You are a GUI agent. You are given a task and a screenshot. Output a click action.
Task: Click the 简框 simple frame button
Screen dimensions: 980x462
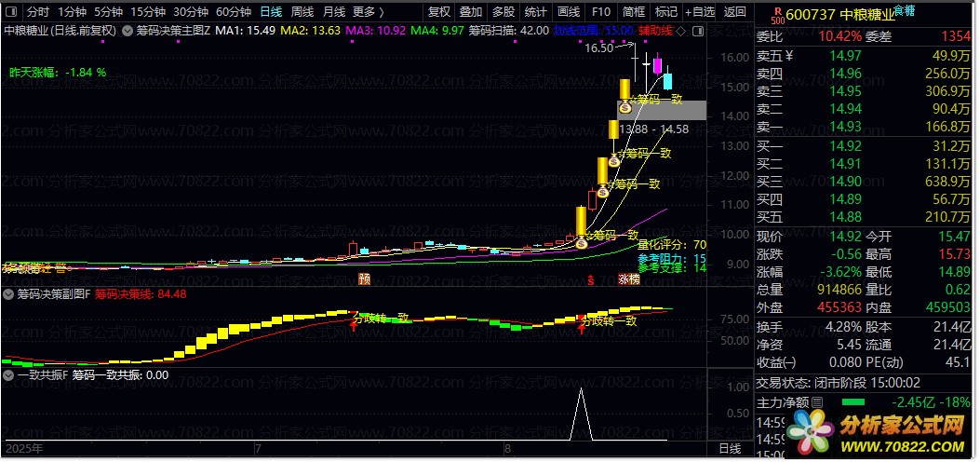(x=634, y=11)
